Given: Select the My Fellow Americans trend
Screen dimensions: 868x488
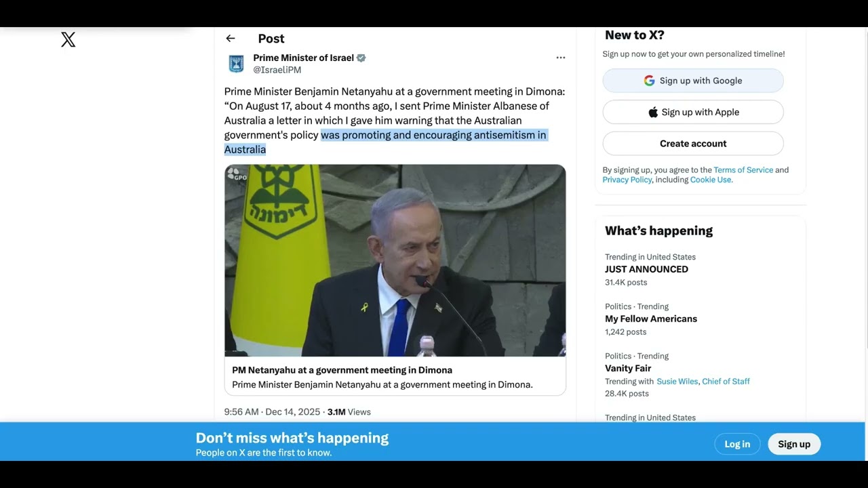Looking at the screenshot, I should (651, 319).
